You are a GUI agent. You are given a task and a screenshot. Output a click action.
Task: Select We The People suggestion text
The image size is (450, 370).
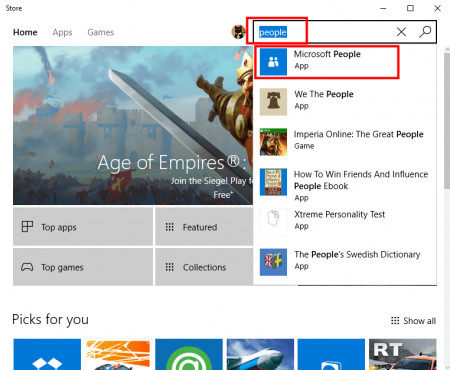(324, 94)
